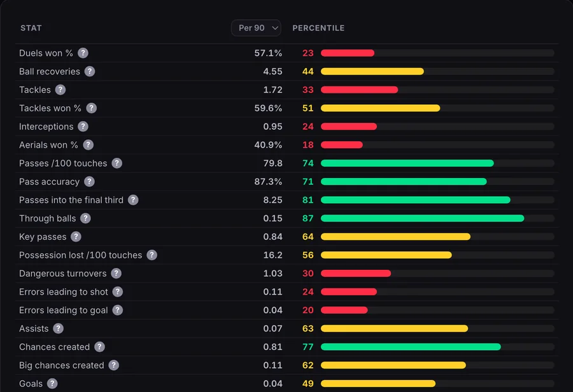Screen dimensions: 573x392
Task: Click the Aerials won % percentile 18
Action: click(x=308, y=145)
